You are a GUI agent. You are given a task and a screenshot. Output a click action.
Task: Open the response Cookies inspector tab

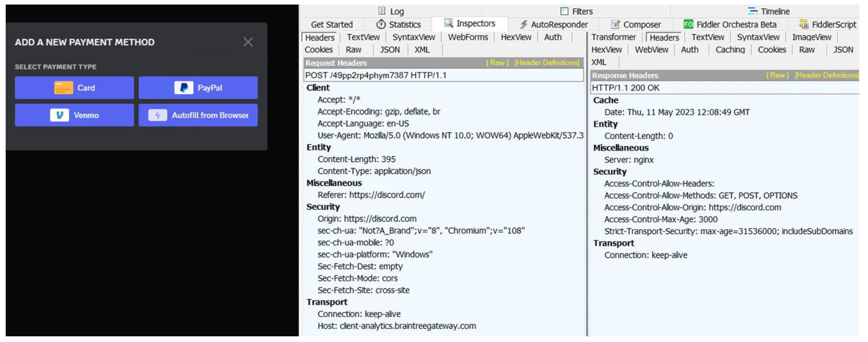pos(772,50)
